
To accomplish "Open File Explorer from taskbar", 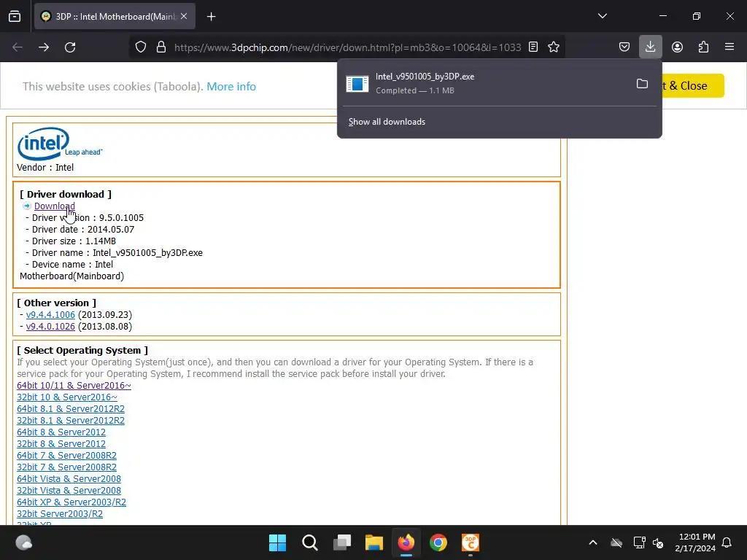I will [x=374, y=542].
